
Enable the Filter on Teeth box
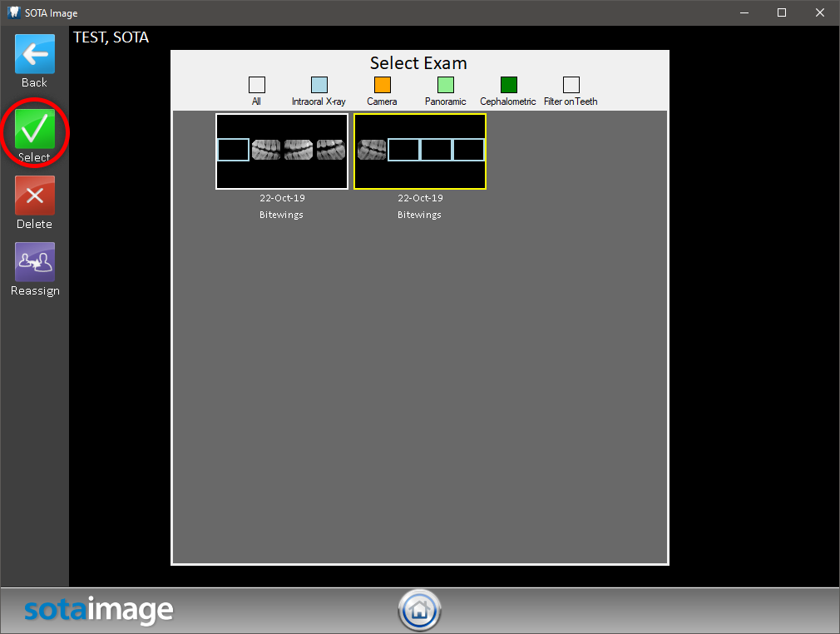tap(571, 85)
